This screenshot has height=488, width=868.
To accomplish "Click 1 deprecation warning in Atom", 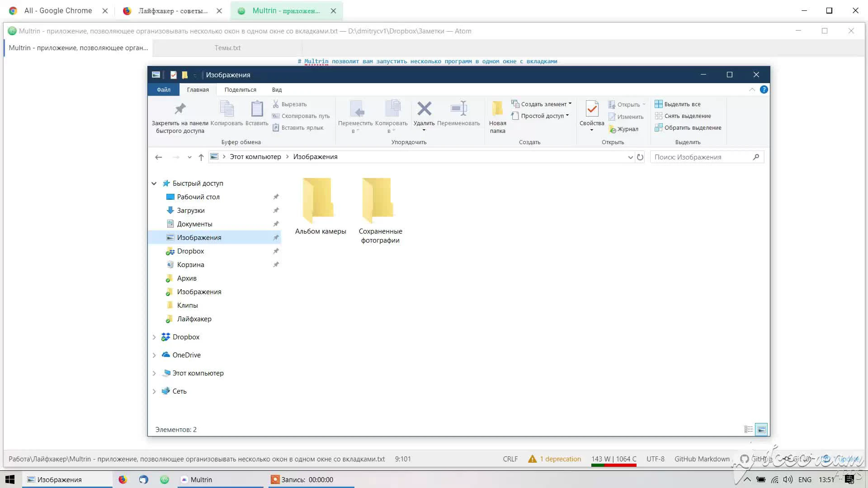I will 555,459.
